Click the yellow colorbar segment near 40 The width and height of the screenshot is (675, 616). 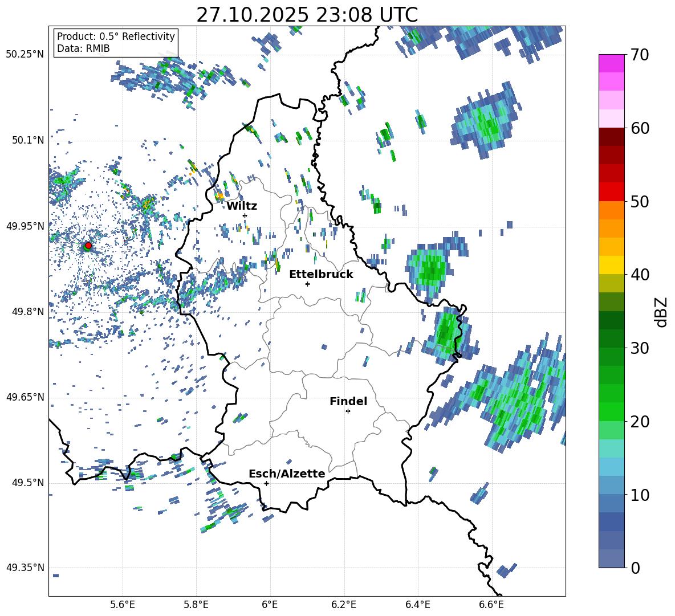coord(612,264)
